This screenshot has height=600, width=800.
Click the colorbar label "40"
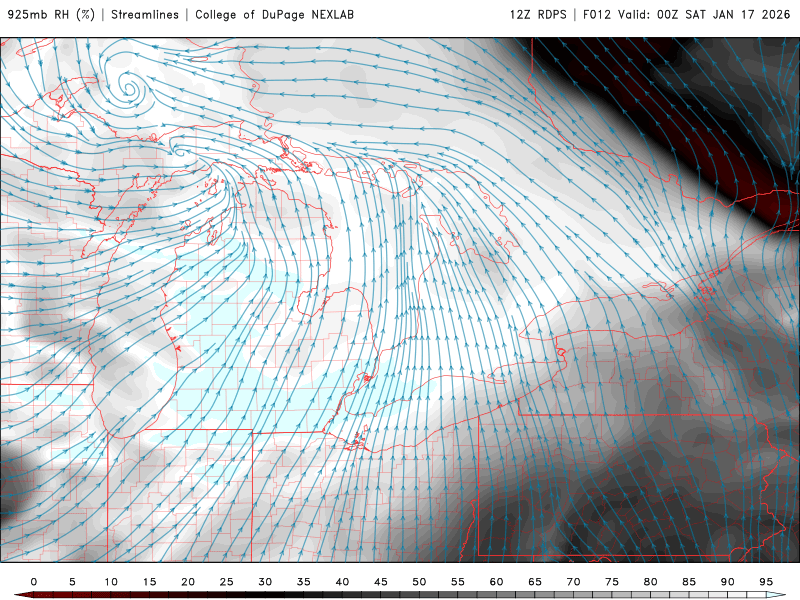click(x=342, y=582)
